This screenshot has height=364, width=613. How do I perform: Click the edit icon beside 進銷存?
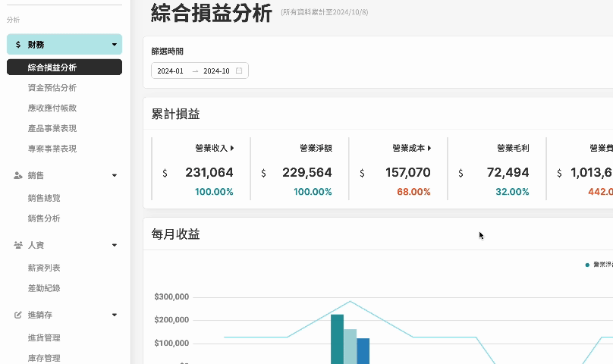18,315
